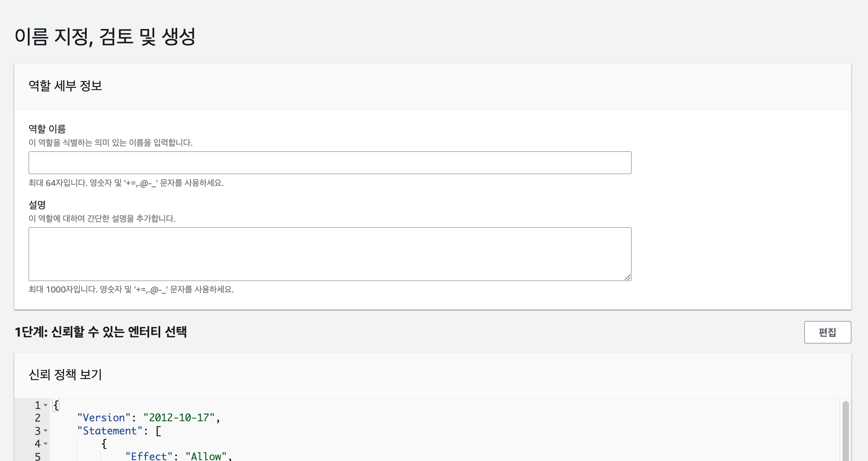Click the 신뢰 정책 보기 panel header
Viewport: 868px width, 461px height.
pyautogui.click(x=65, y=374)
